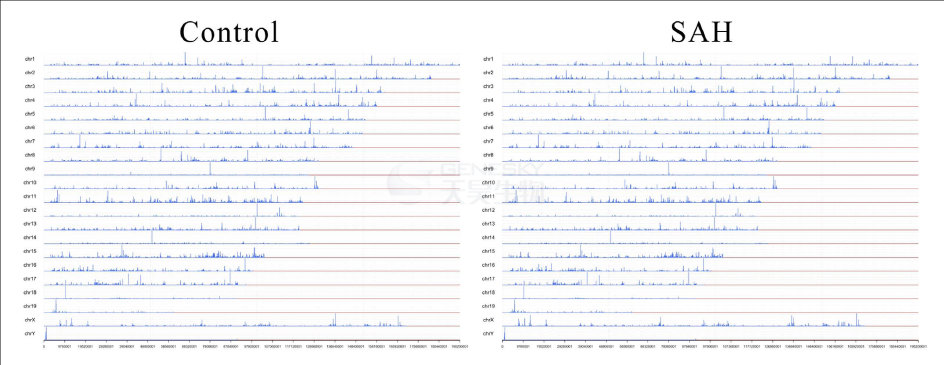This screenshot has height=365, width=944.
Task: Select chr8 label in Control panel
Action: coord(30,155)
